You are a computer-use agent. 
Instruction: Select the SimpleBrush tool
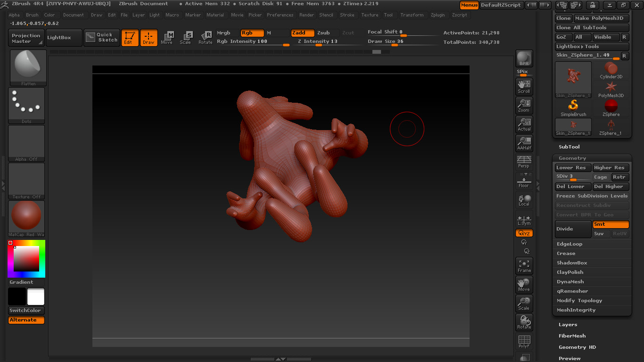point(573,108)
